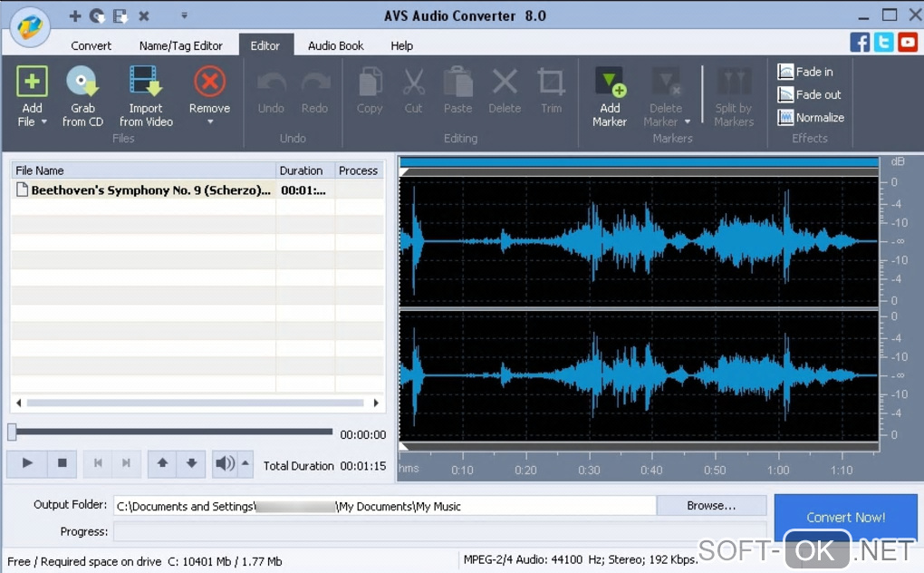Image resolution: width=924 pixels, height=573 pixels.
Task: Toggle the volume speaker button
Action: [x=225, y=463]
